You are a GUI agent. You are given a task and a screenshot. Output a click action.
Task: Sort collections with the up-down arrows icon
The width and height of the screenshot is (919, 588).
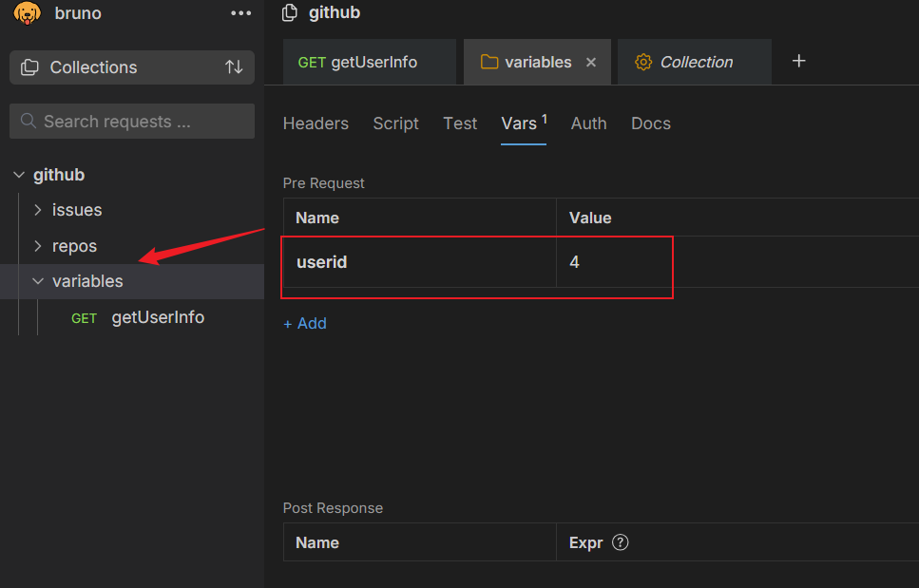tap(234, 67)
